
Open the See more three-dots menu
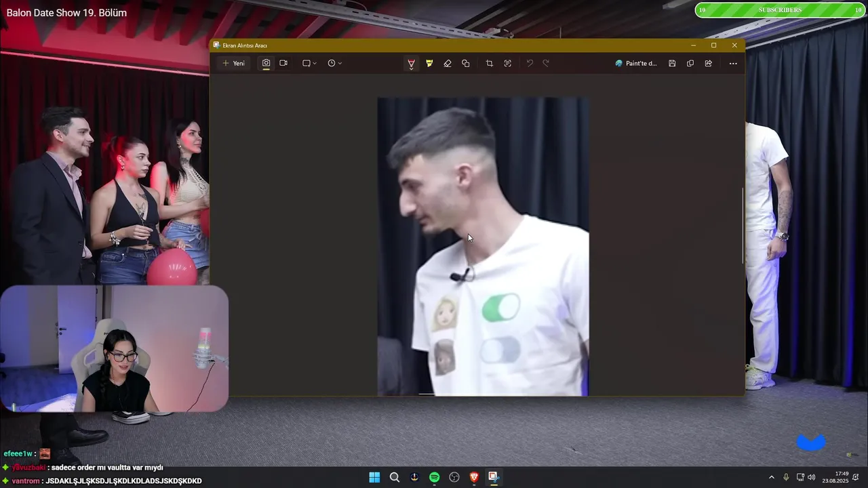tap(733, 63)
